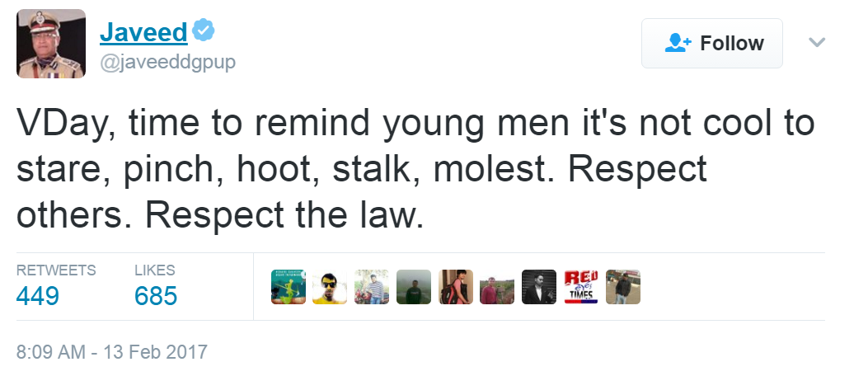Screen dimensions: 868x376
Task: Click the foggy green background avatar
Action: [x=414, y=287]
